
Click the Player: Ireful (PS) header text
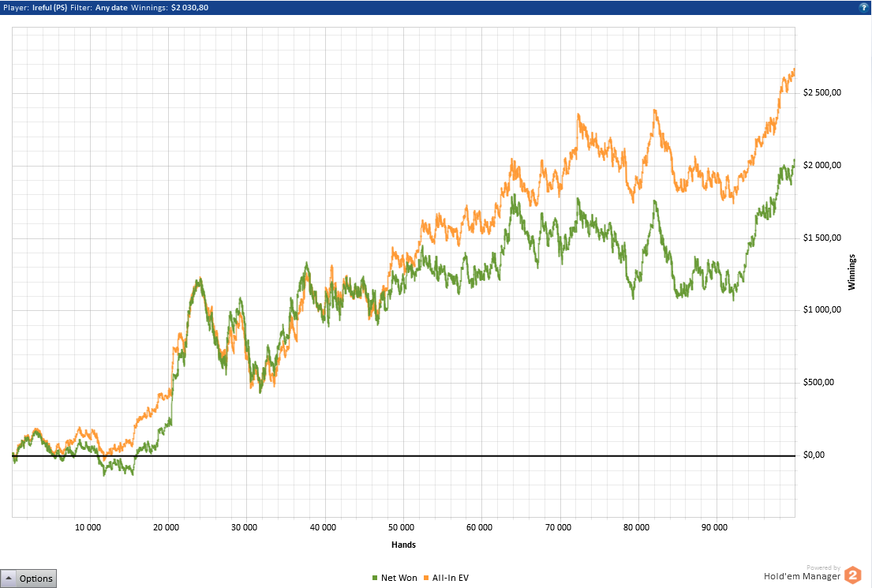click(x=35, y=8)
